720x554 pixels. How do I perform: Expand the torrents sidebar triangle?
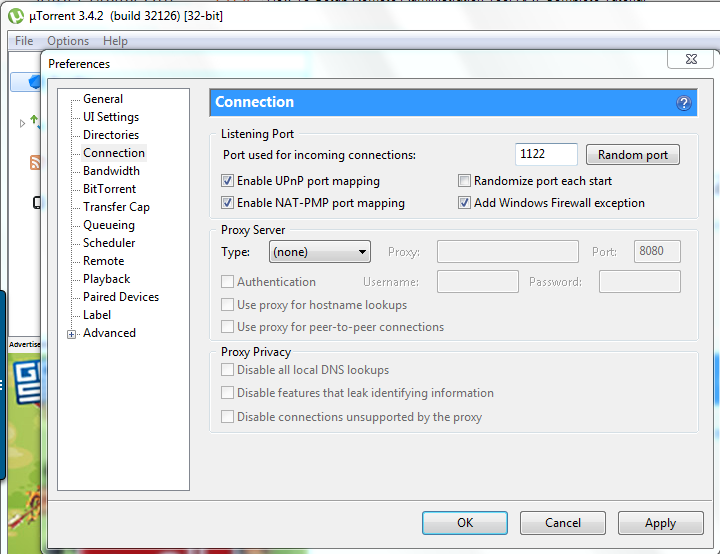[22, 123]
